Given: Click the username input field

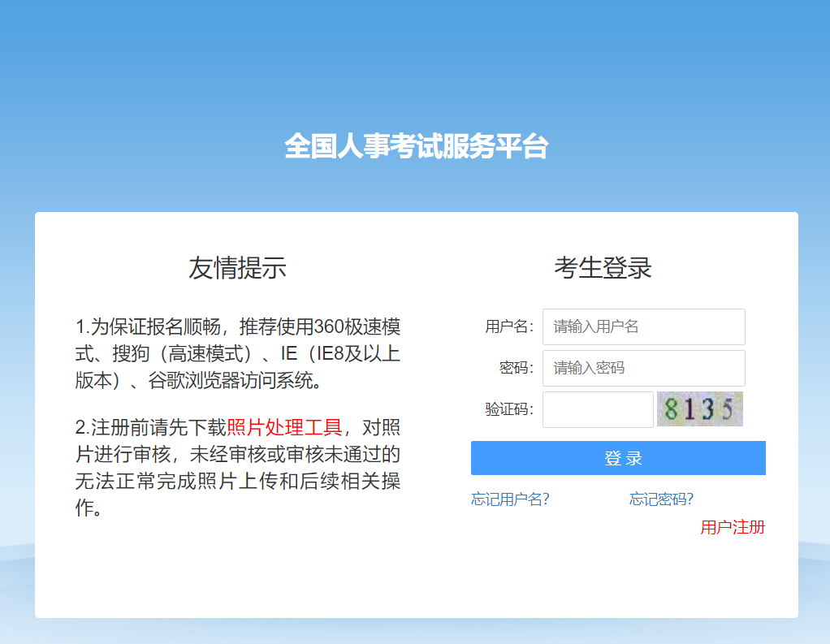Looking at the screenshot, I should 644,326.
